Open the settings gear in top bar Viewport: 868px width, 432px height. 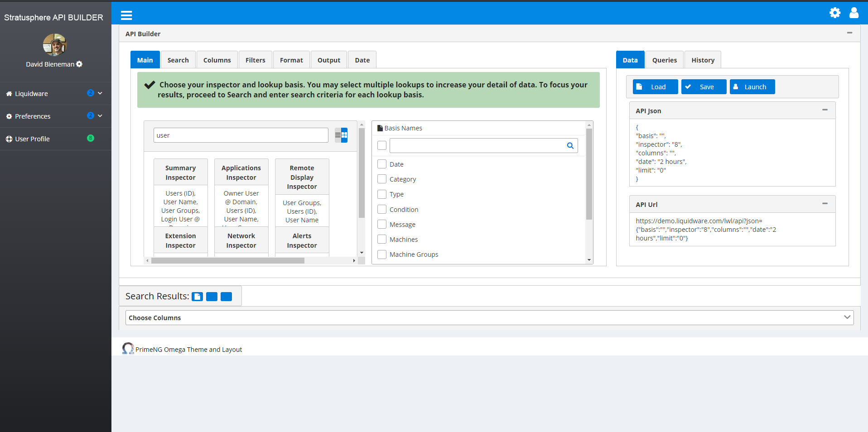(835, 13)
